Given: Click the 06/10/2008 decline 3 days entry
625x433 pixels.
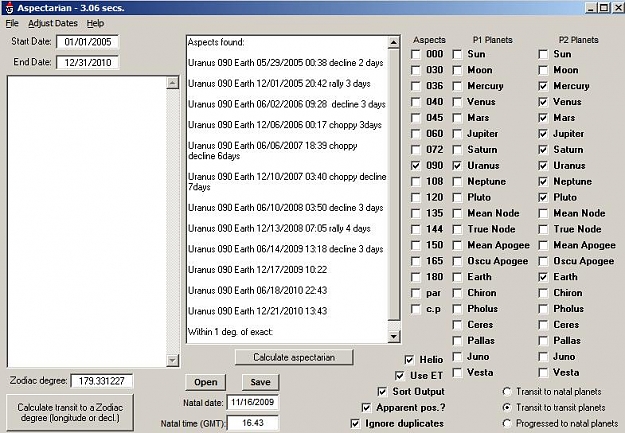Looking at the screenshot, I should coord(285,208).
